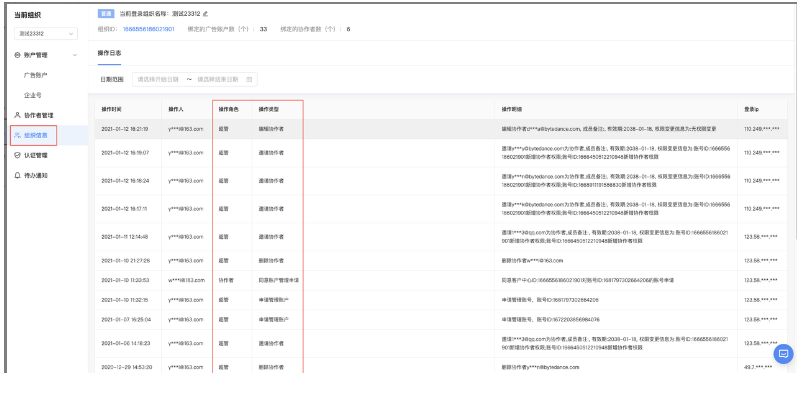This screenshot has width=805, height=399.
Task: Open 企业号 in the sidebar
Action: pos(33,95)
